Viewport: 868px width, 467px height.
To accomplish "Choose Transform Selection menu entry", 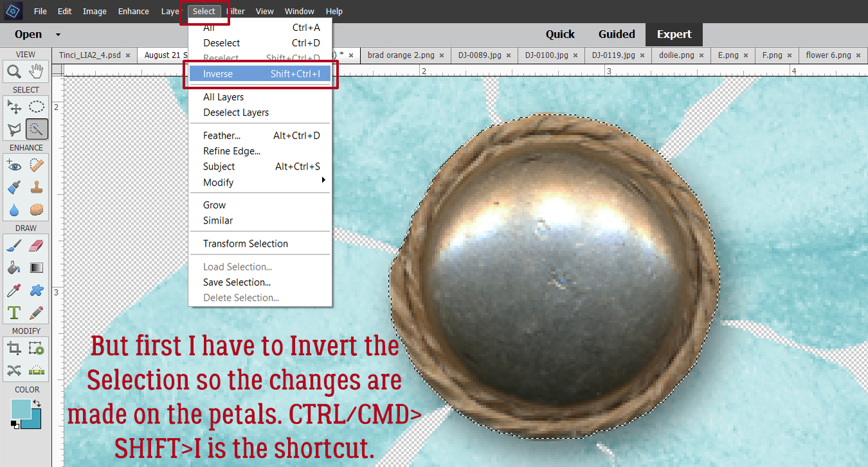I will (260, 243).
